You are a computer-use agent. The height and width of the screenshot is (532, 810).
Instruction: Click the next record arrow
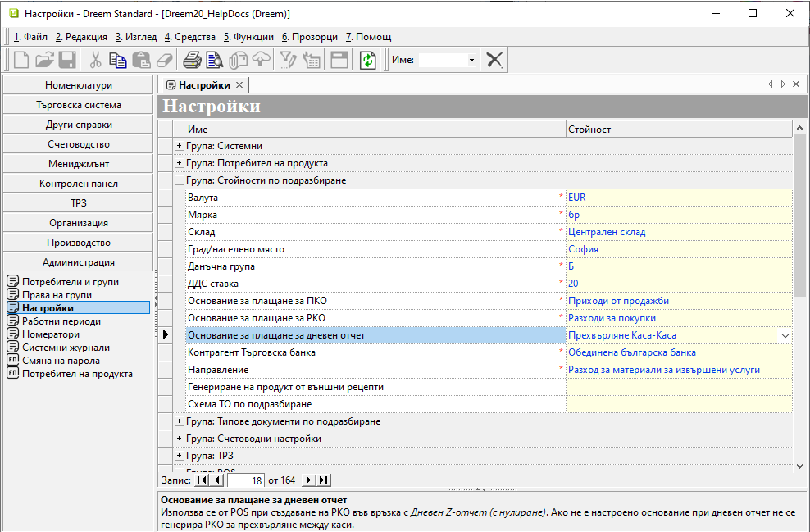(x=309, y=480)
